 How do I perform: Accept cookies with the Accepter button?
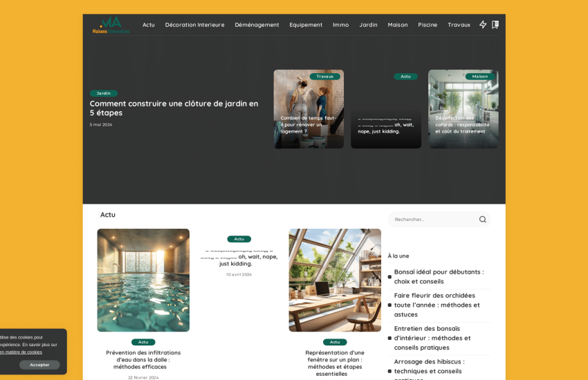coord(39,365)
